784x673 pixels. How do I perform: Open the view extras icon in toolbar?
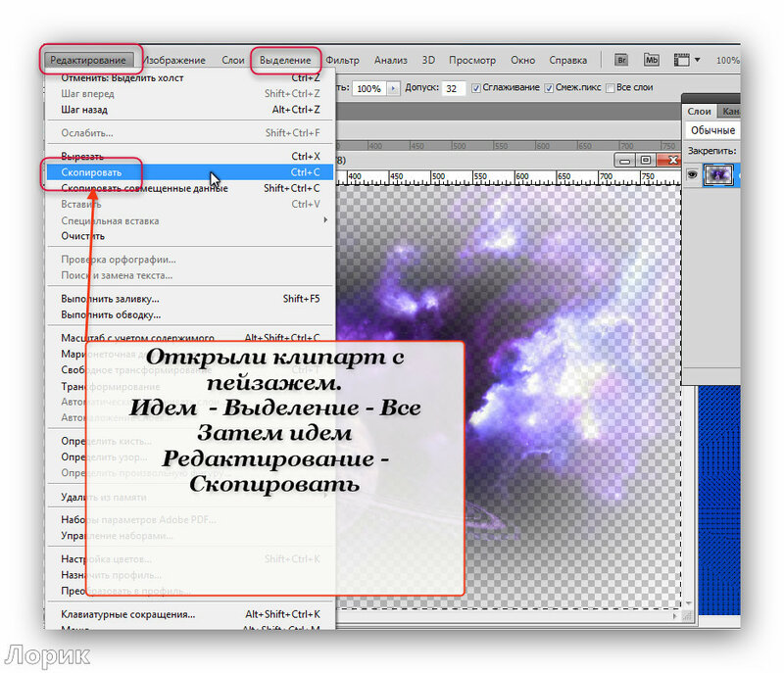coord(681,60)
